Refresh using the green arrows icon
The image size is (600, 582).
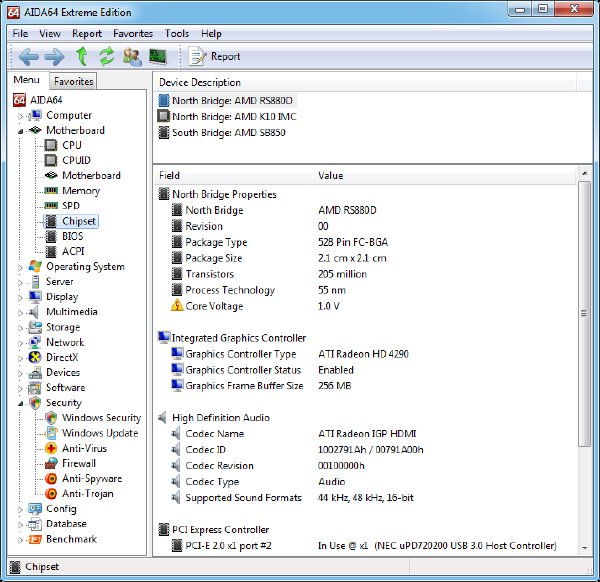pyautogui.click(x=106, y=56)
